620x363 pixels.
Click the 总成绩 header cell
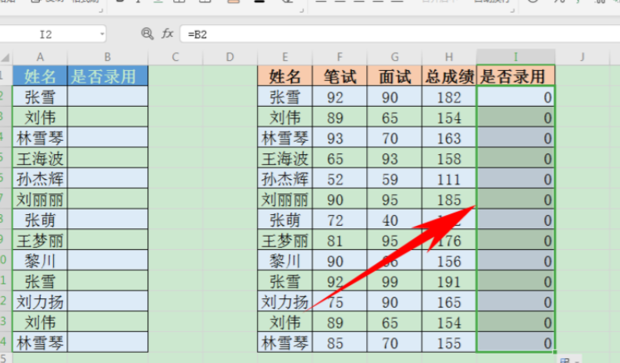tap(449, 76)
